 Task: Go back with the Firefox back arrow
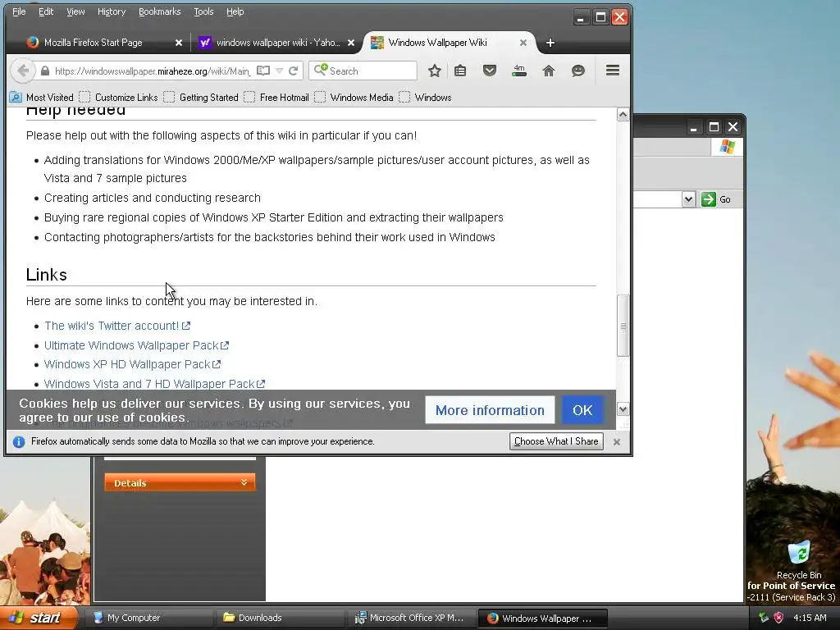22,71
